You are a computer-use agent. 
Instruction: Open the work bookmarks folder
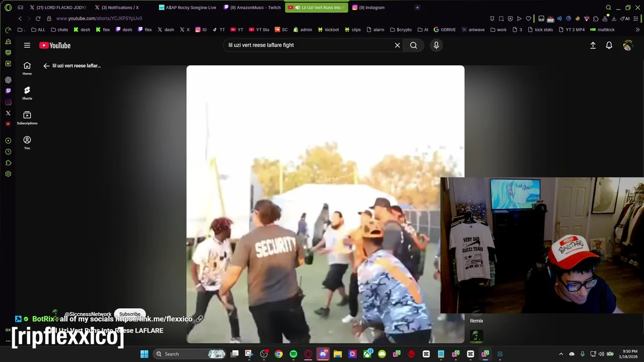[498, 30]
